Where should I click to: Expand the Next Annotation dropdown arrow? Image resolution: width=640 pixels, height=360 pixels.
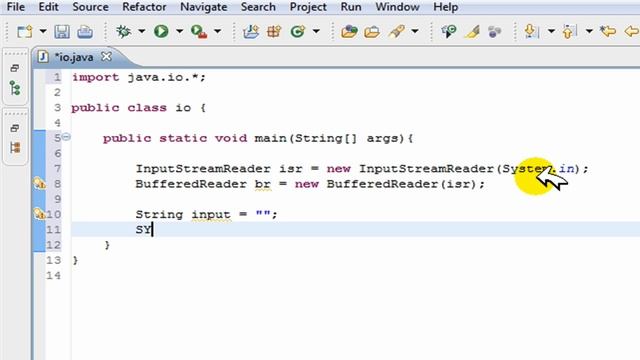(551, 31)
